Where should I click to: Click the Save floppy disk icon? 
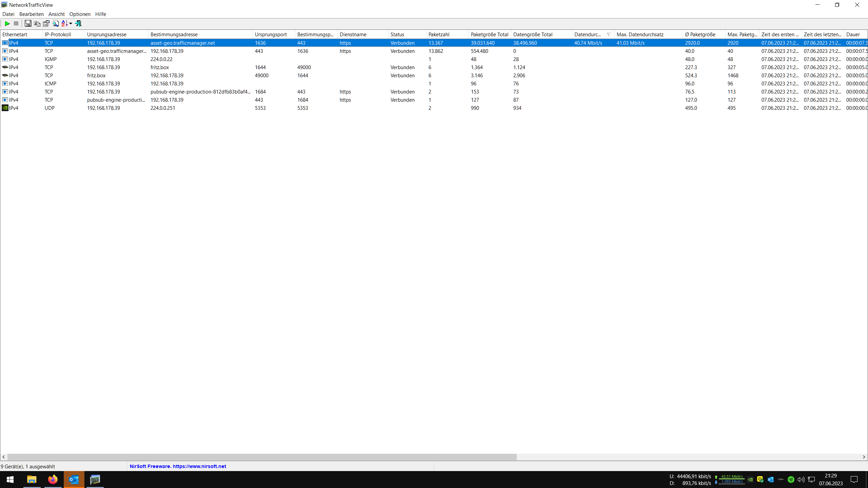pyautogui.click(x=28, y=23)
